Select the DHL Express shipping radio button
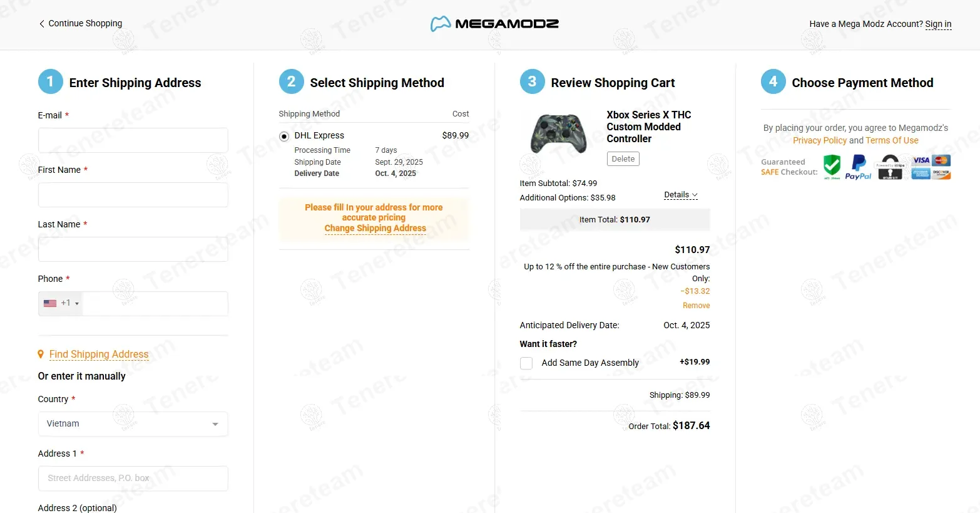 [284, 136]
